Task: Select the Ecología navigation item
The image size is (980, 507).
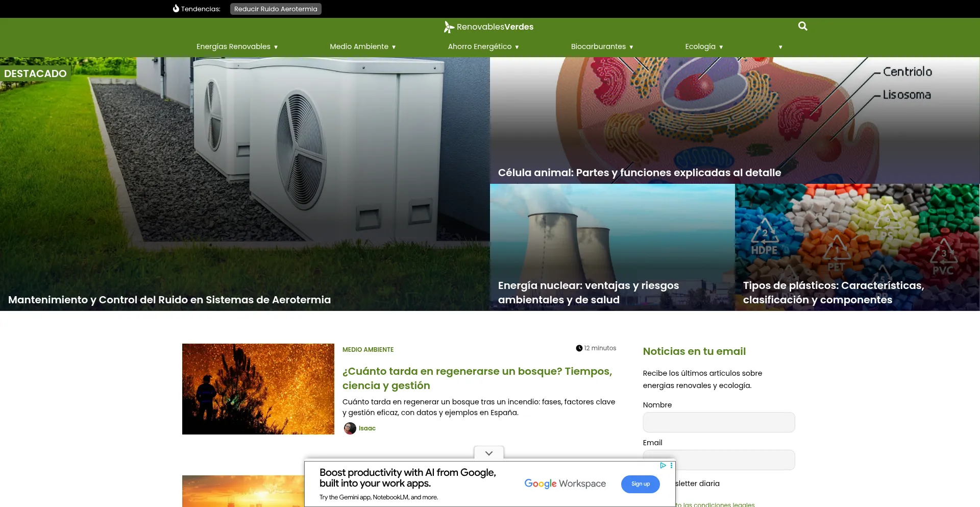Action: (x=703, y=46)
